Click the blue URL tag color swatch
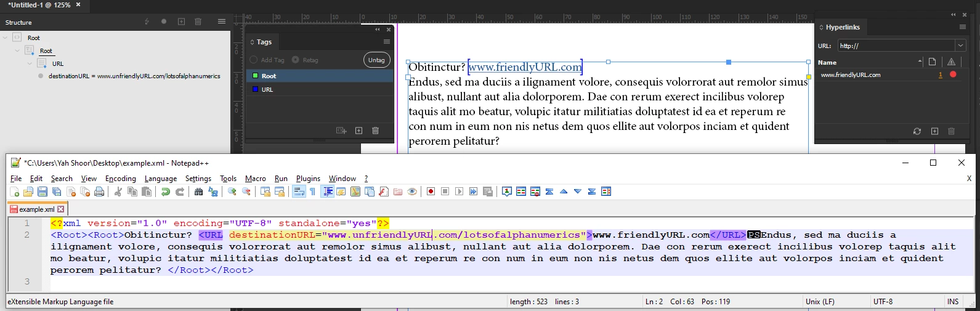The width and height of the screenshot is (980, 311). [x=256, y=89]
